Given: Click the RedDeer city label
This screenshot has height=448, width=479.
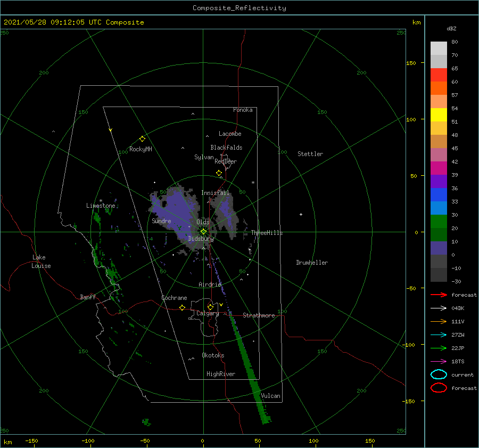Looking at the screenshot, I should tap(226, 161).
